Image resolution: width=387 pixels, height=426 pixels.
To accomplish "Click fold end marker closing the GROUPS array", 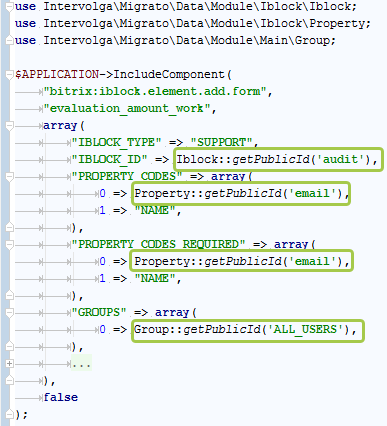I will (9, 347).
